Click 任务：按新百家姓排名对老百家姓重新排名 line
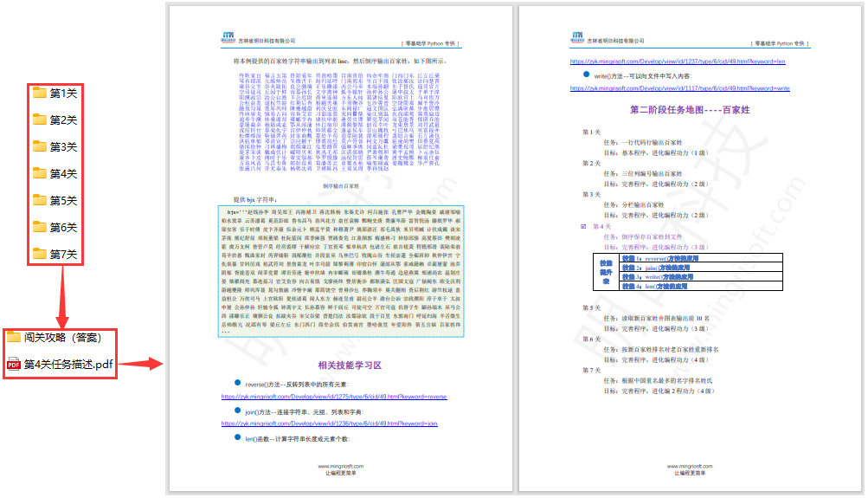 661,350
